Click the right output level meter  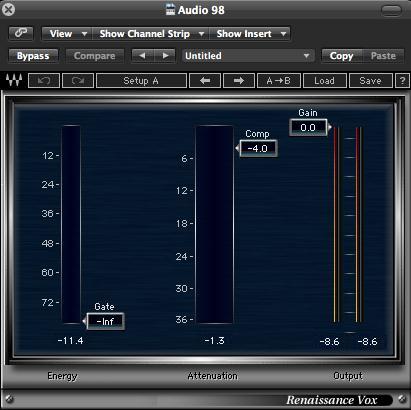pos(359,224)
